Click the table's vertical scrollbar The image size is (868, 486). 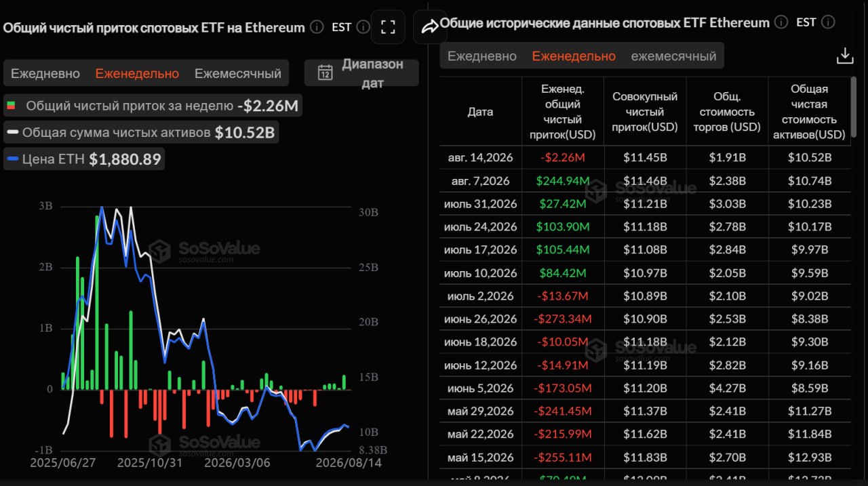click(852, 108)
